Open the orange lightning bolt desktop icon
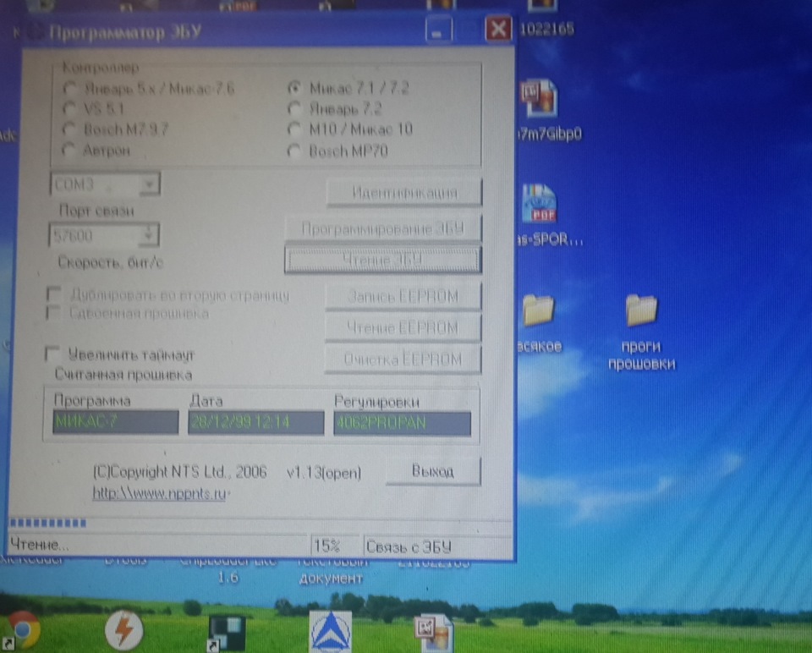The width and height of the screenshot is (812, 653). 123,629
